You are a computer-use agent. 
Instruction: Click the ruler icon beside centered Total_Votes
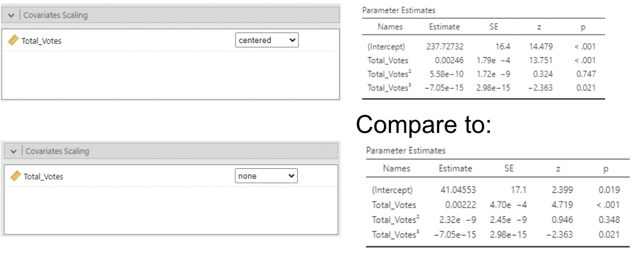pyautogui.click(x=13, y=41)
